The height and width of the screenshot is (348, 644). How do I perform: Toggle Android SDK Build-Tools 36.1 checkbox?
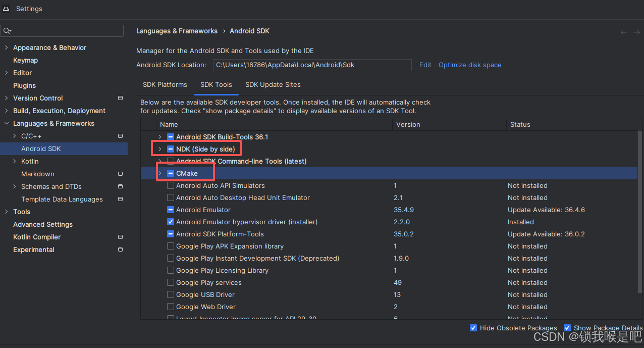pyautogui.click(x=171, y=137)
